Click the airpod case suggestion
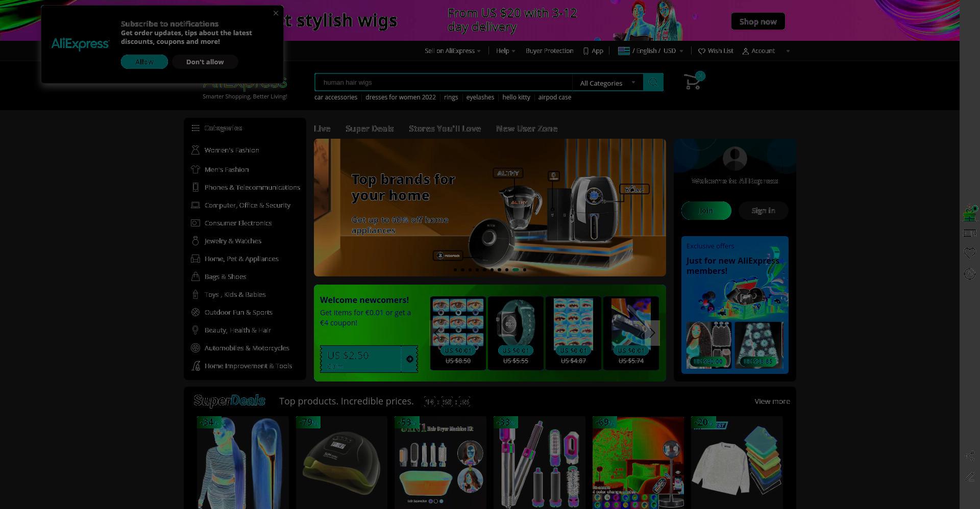The image size is (980, 509). tap(554, 97)
